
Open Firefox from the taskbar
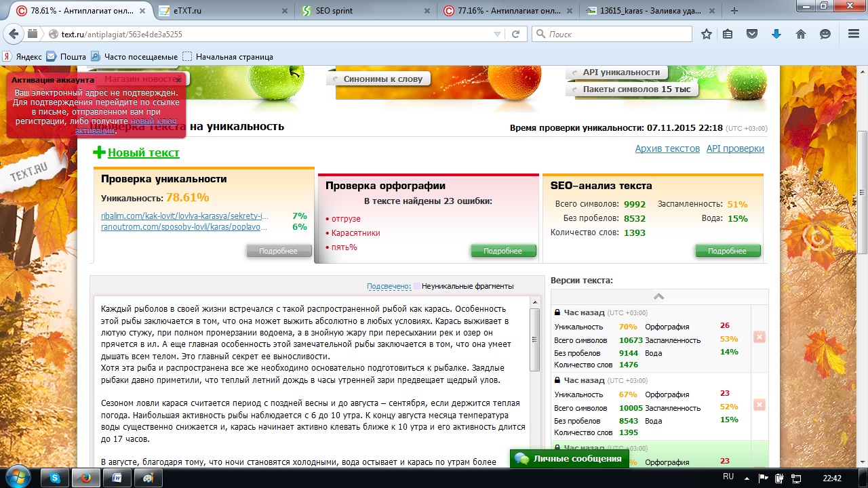click(85, 478)
